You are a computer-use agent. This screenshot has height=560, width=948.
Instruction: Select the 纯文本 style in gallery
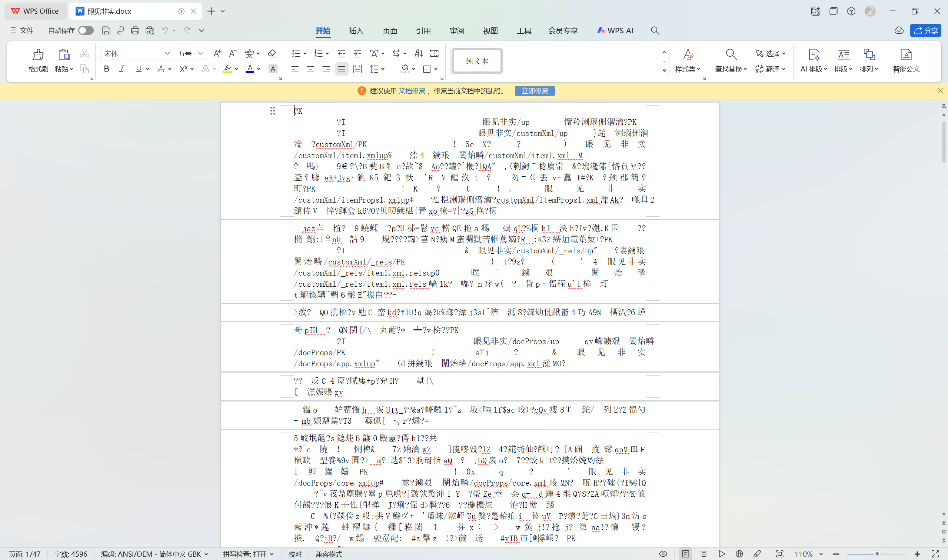[x=477, y=61]
